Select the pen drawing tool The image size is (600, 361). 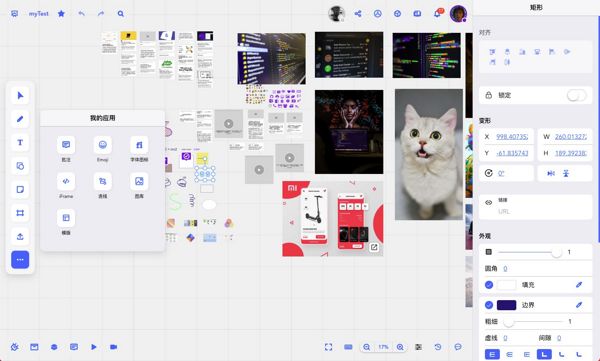tap(20, 119)
